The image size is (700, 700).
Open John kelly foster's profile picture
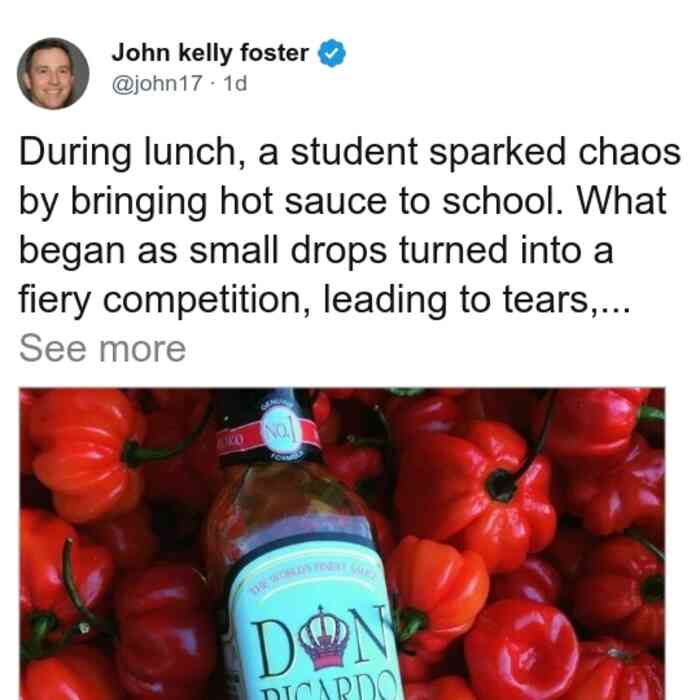[53, 74]
